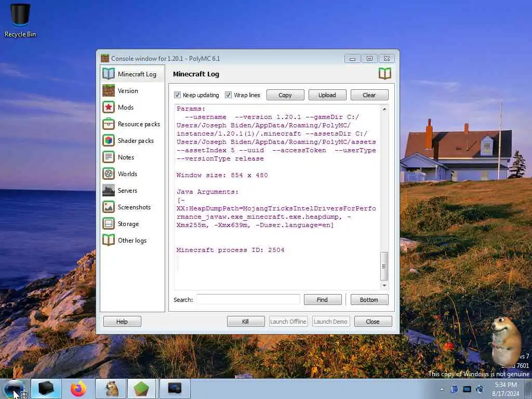Open the Windows Start orb
532x399 pixels.
click(x=14, y=389)
